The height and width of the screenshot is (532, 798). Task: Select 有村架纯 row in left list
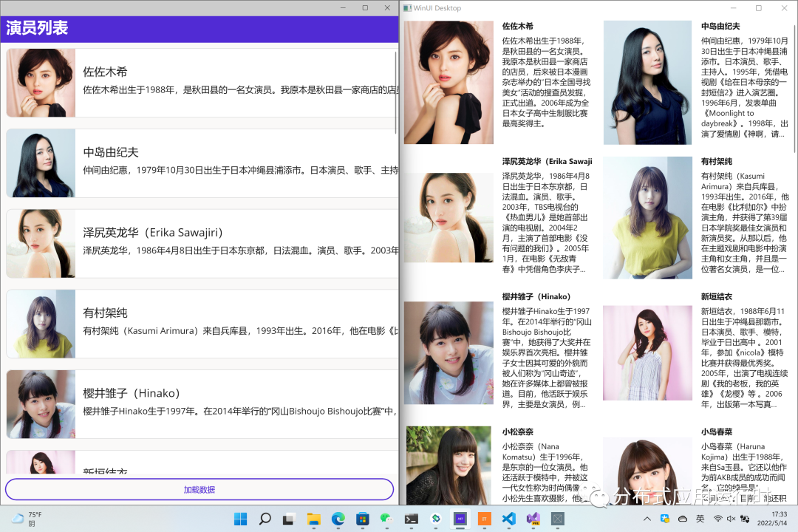click(202, 324)
